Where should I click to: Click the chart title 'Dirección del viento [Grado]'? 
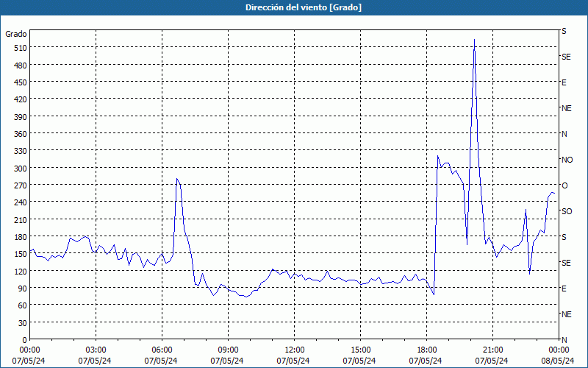coord(304,7)
